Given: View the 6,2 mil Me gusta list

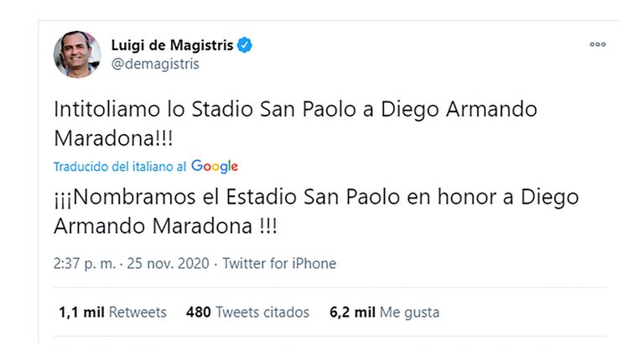Looking at the screenshot, I should pyautogui.click(x=384, y=313).
